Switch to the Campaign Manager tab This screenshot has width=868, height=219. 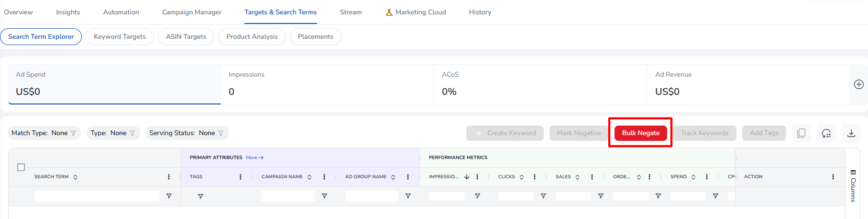click(192, 12)
